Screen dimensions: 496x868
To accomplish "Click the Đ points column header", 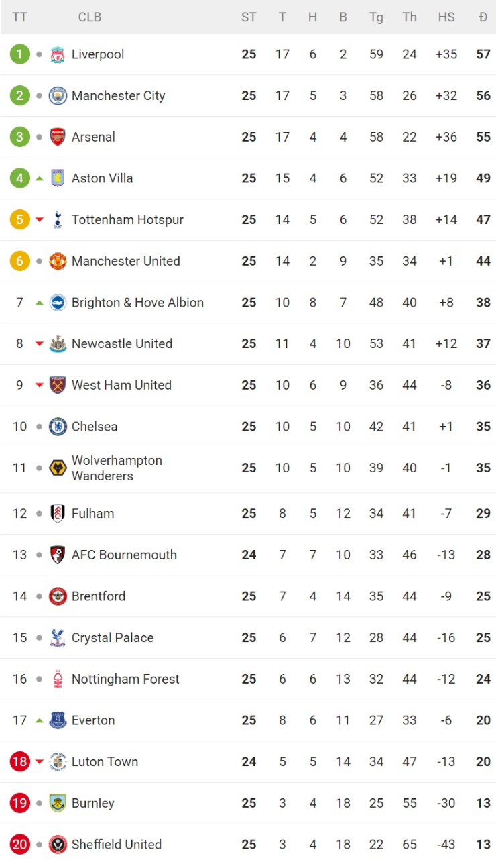I will point(483,17).
